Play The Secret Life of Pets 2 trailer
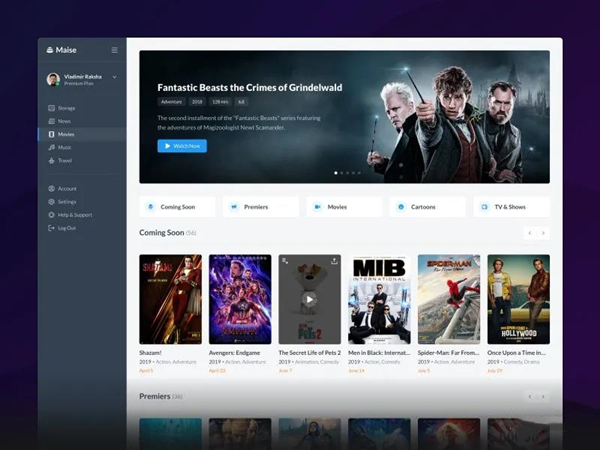 pos(310,299)
